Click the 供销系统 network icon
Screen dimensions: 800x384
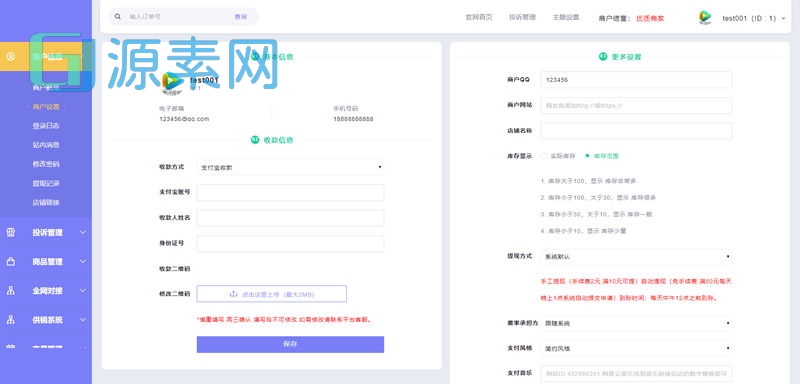(x=10, y=320)
